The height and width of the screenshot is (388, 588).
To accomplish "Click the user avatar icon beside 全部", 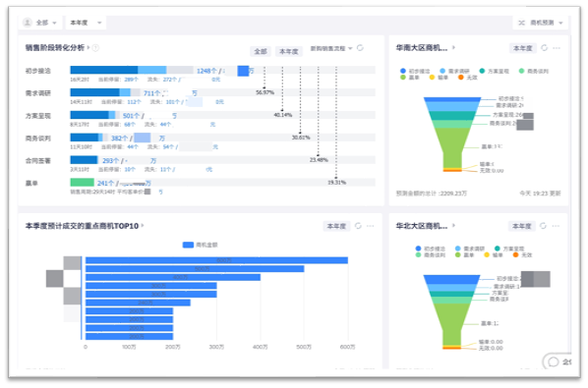I will (x=27, y=23).
